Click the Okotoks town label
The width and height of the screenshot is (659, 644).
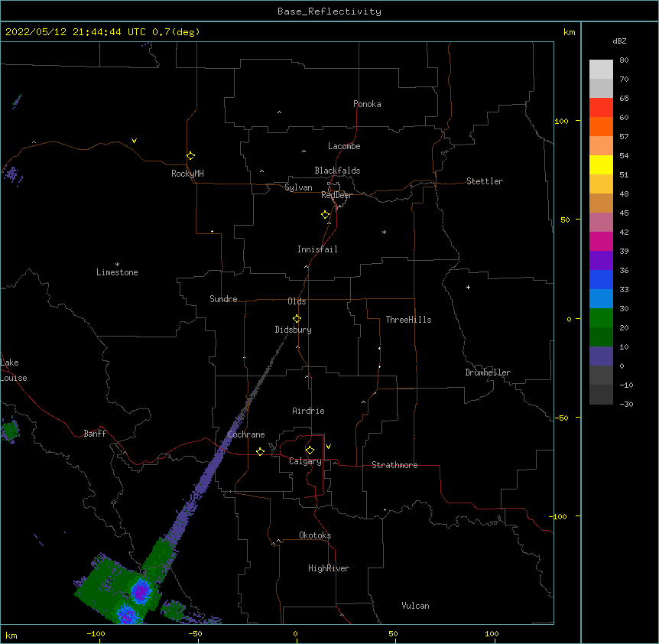point(315,535)
